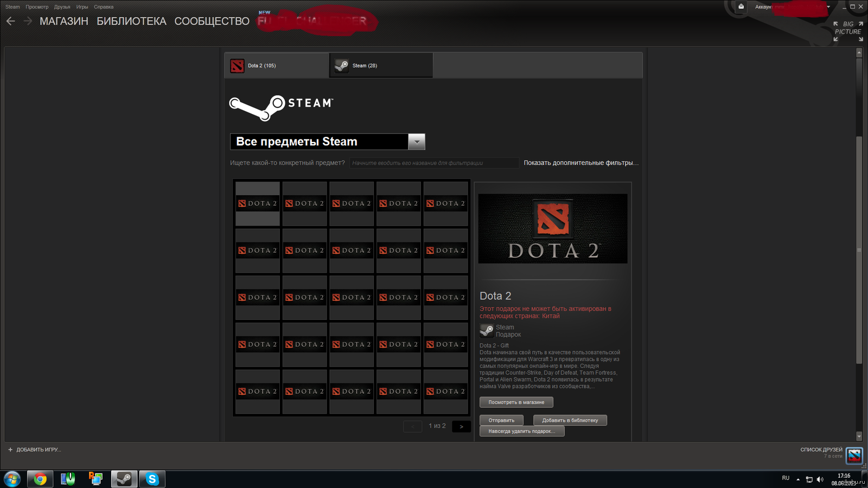Open the Справка menu
The image size is (868, 488).
coord(104,7)
